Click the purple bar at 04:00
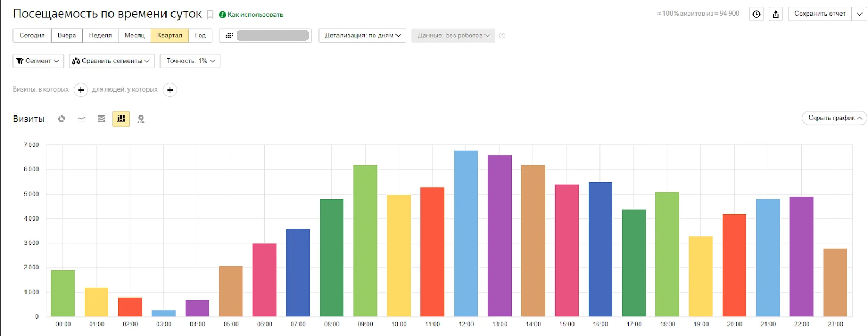 197,308
